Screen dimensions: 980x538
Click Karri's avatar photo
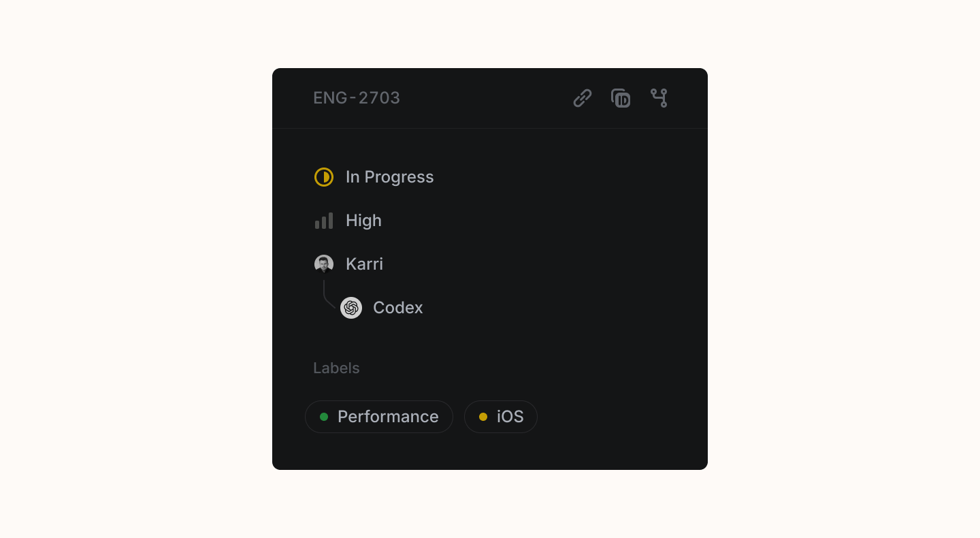[324, 264]
